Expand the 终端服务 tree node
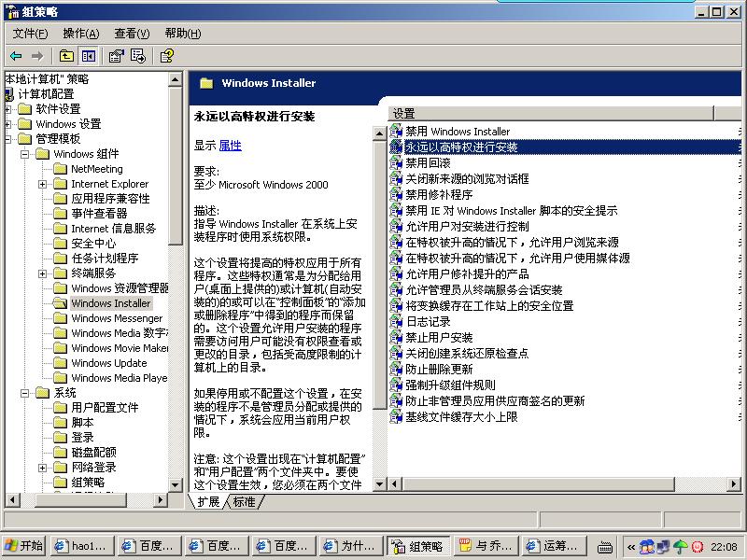Image resolution: width=747 pixels, height=560 pixels. tap(42, 273)
